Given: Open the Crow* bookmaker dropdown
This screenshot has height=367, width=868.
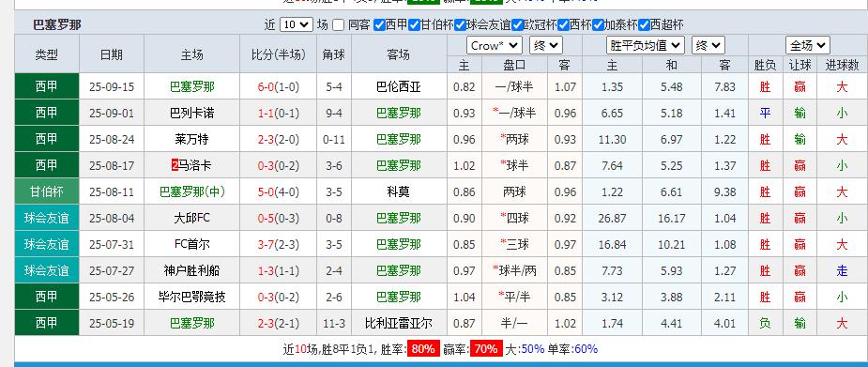Looking at the screenshot, I should [x=494, y=45].
